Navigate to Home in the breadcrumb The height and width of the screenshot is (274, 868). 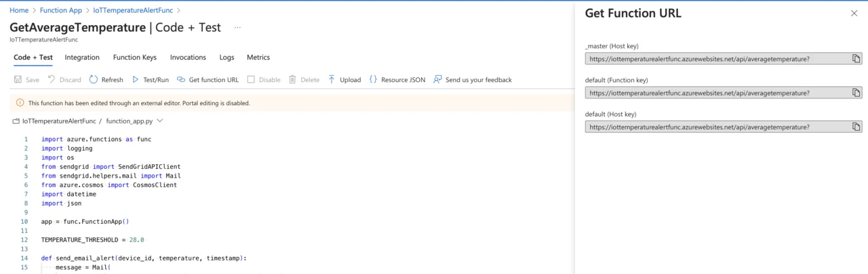tap(19, 10)
